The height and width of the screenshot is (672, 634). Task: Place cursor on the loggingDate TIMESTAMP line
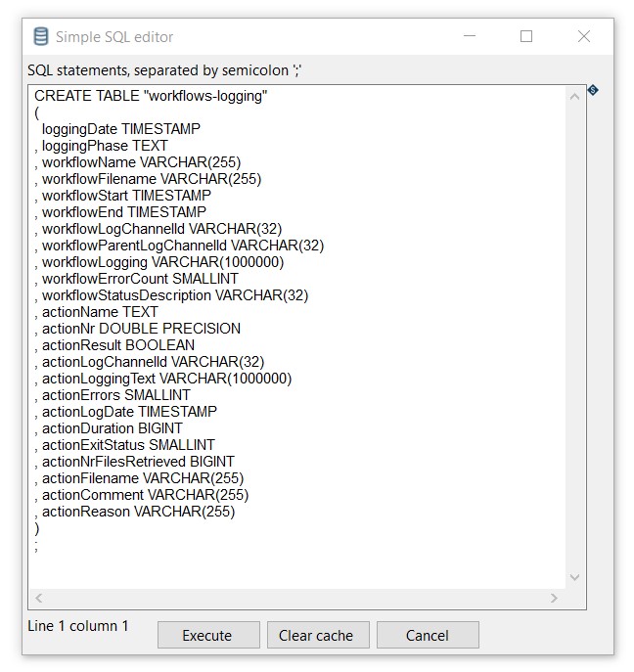[x=121, y=129]
